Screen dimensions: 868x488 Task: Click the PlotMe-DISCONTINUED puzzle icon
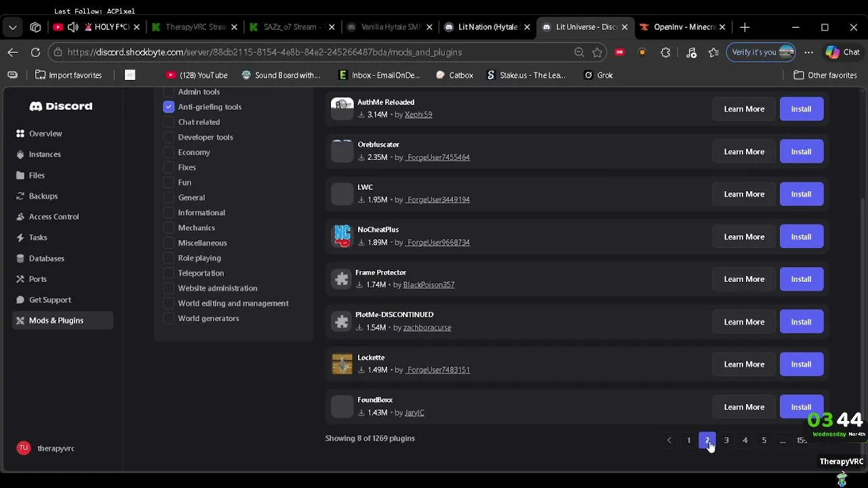342,321
